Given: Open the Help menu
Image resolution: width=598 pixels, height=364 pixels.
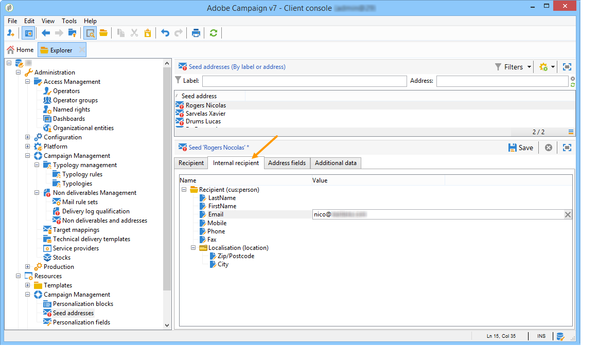Looking at the screenshot, I should pos(90,21).
